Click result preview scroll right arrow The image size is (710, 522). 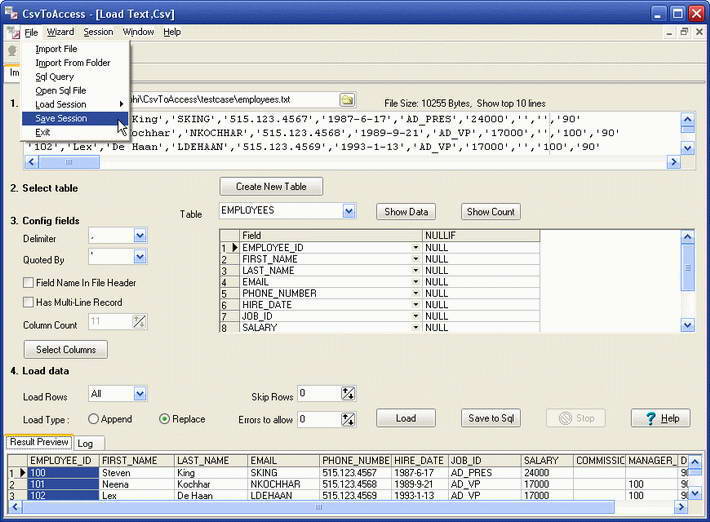point(681,507)
